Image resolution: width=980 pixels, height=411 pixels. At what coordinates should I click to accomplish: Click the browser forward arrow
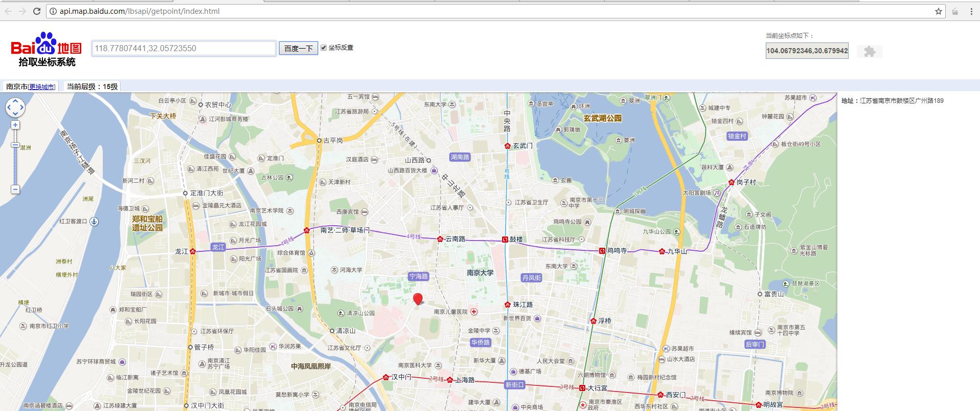(22, 11)
